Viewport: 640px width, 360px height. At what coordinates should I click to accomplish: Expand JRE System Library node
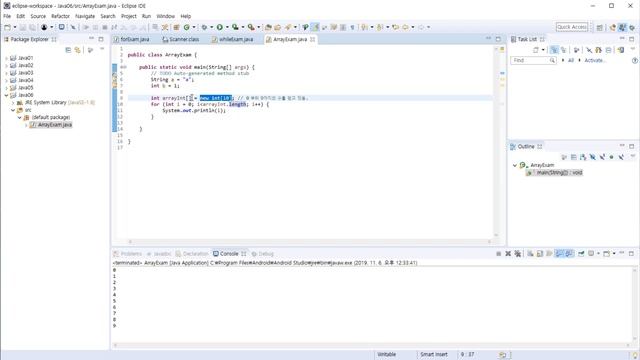13,103
